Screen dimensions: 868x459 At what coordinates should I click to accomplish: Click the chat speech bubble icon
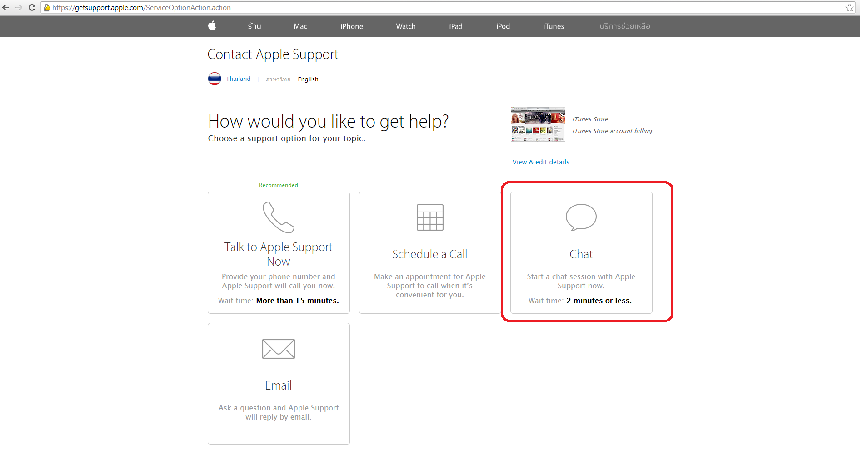(581, 217)
